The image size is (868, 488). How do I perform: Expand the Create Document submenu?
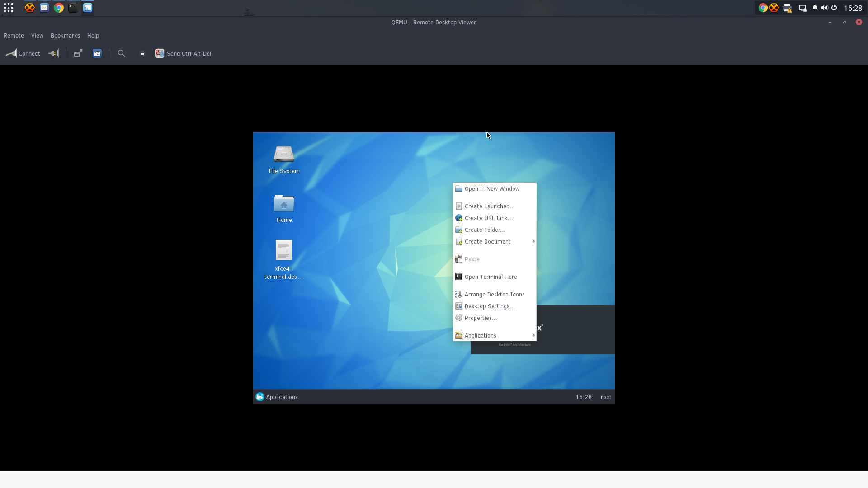[495, 242]
